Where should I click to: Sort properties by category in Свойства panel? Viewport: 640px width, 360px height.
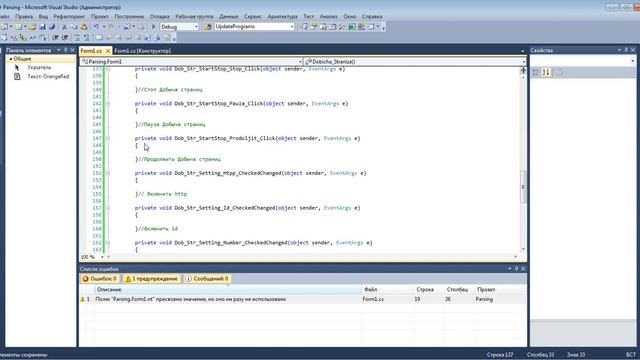point(536,72)
